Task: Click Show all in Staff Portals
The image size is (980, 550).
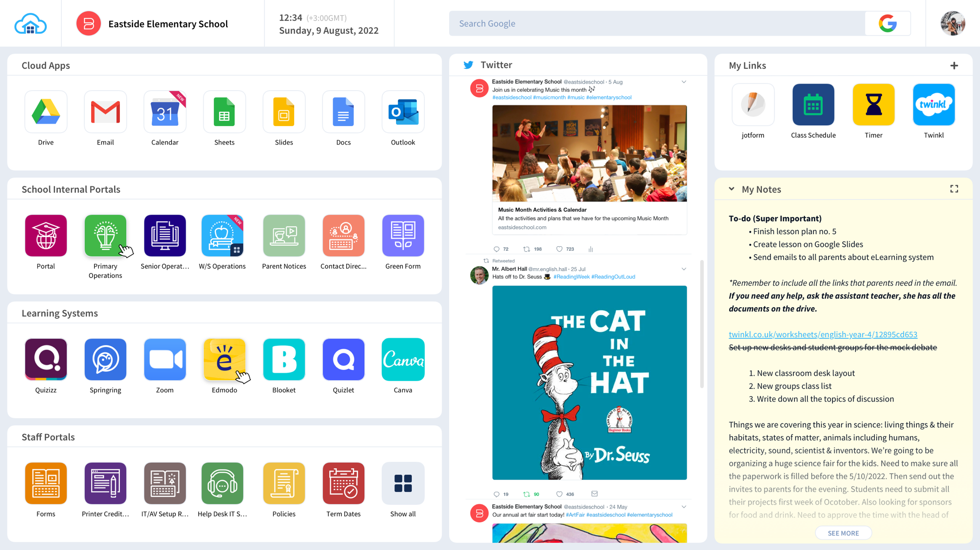Action: coord(403,483)
